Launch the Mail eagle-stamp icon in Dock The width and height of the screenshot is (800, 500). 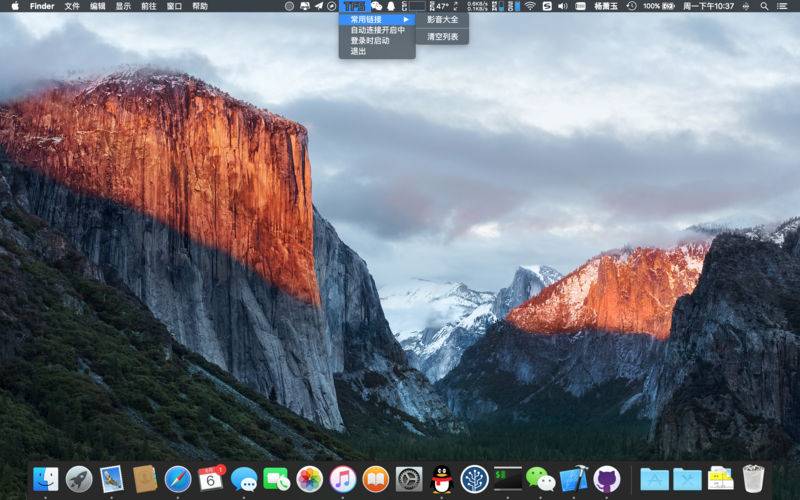coord(112,480)
